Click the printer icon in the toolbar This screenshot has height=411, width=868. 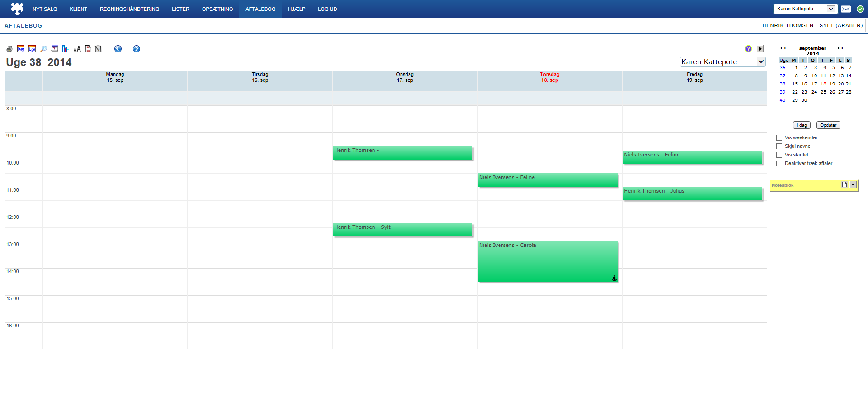[9, 49]
